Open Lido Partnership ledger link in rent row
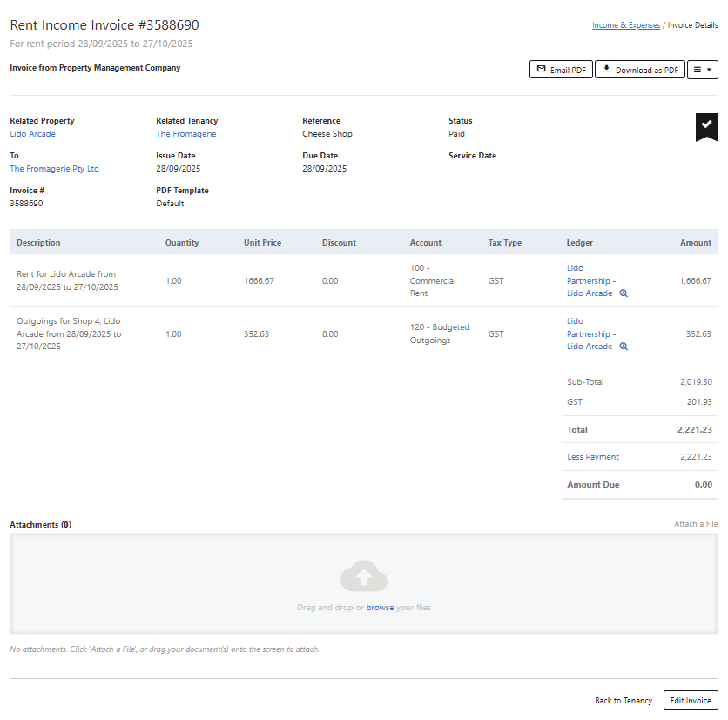The image size is (728, 720). tap(590, 280)
